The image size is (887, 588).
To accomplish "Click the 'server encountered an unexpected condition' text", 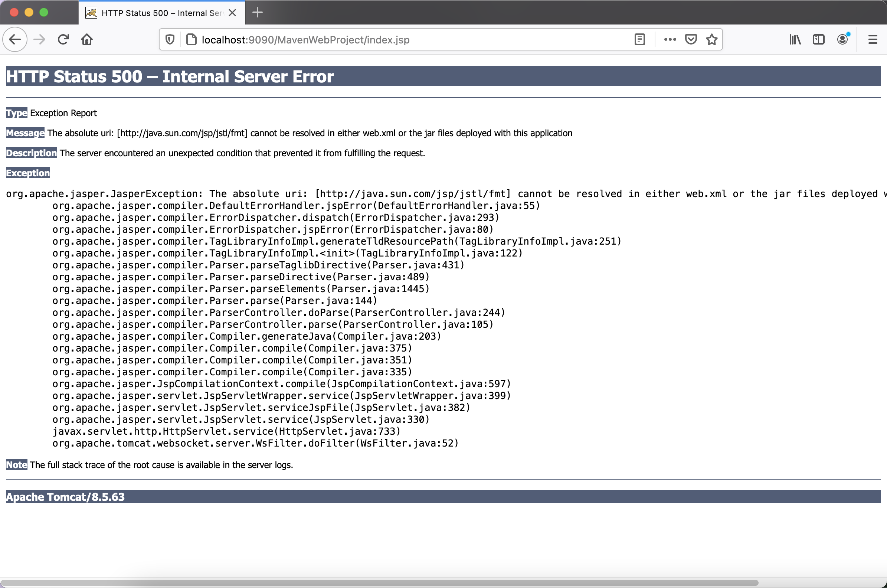I will click(x=242, y=153).
